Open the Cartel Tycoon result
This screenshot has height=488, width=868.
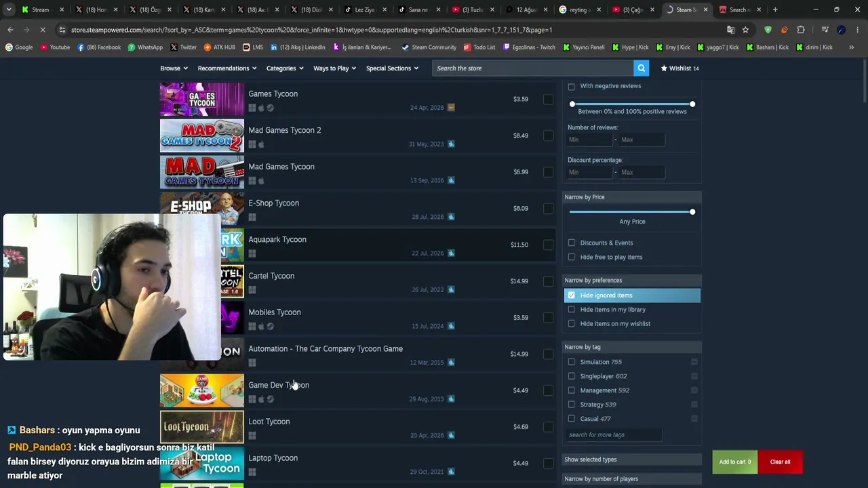tap(357, 281)
